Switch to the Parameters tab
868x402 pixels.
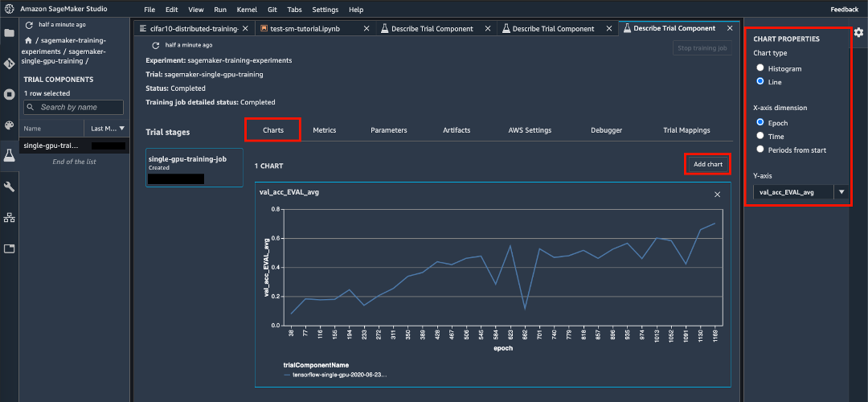(389, 130)
